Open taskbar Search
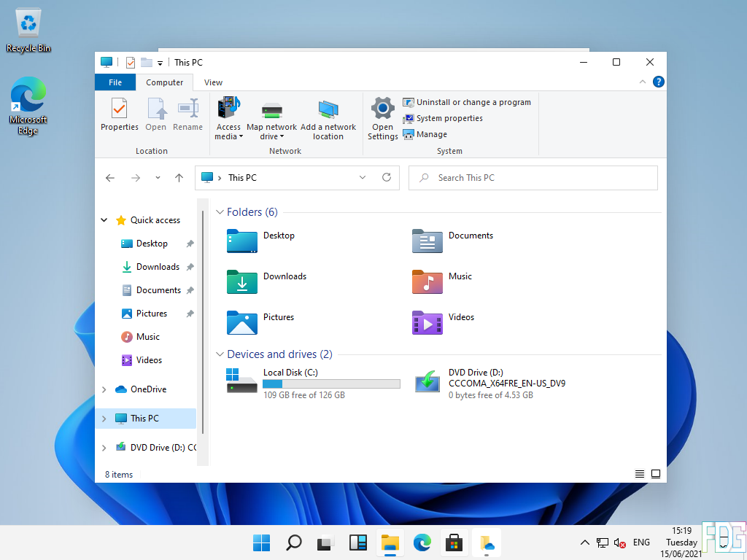This screenshot has height=560, width=747. 293,542
